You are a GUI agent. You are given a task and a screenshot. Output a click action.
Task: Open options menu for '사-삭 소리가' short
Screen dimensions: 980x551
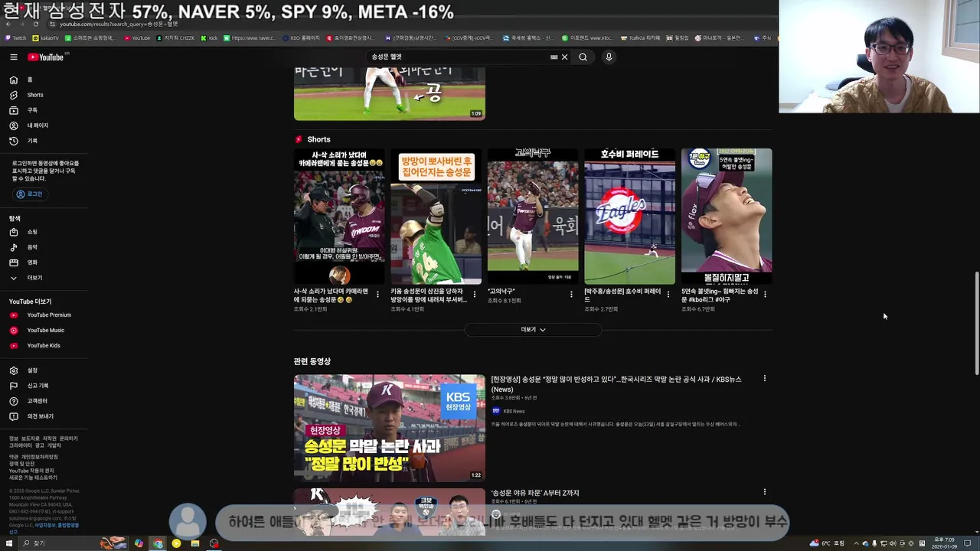point(377,295)
